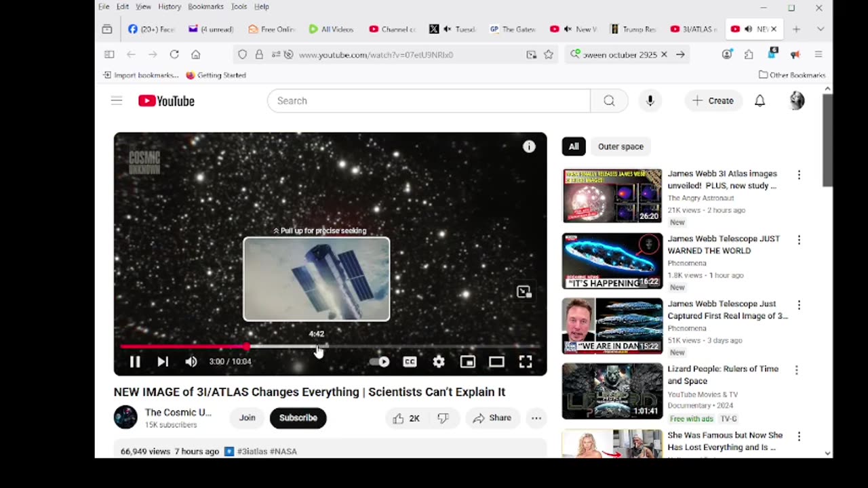This screenshot has height=488, width=868.
Task: Open JUST WARNED THE WORLD video thumbnail
Action: click(x=612, y=260)
